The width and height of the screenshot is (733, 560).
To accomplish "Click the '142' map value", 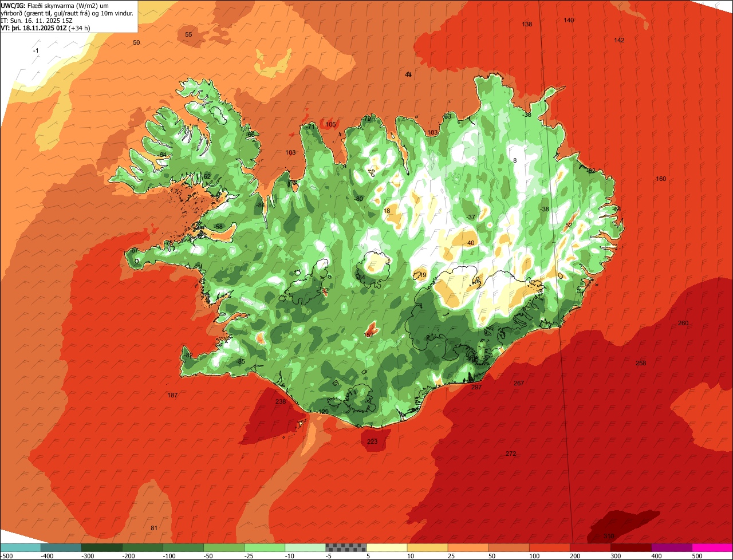I will [619, 40].
